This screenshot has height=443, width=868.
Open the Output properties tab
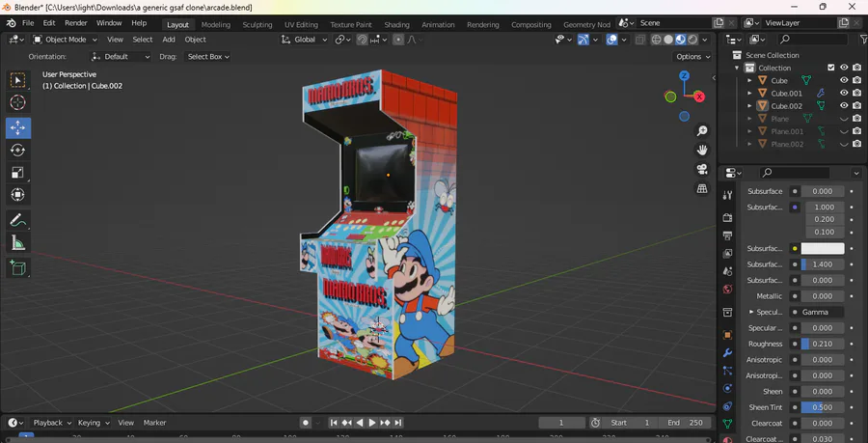point(727,235)
